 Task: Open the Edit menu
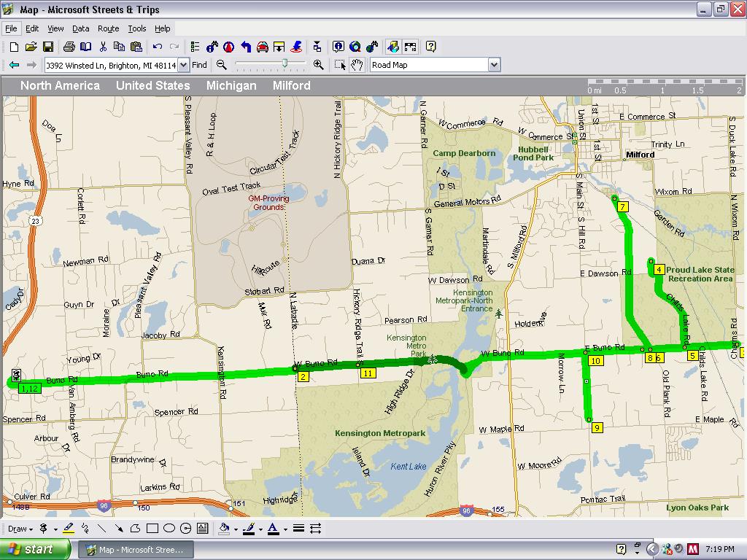[x=32, y=28]
